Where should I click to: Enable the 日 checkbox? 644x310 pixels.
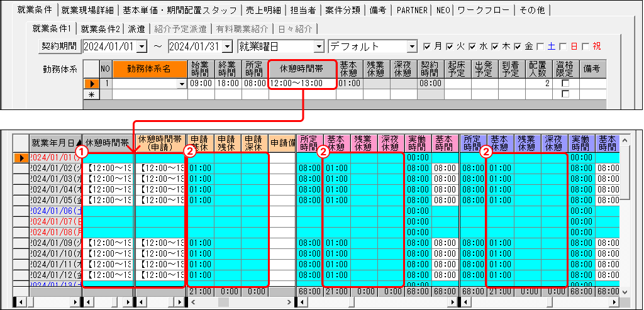[563, 46]
